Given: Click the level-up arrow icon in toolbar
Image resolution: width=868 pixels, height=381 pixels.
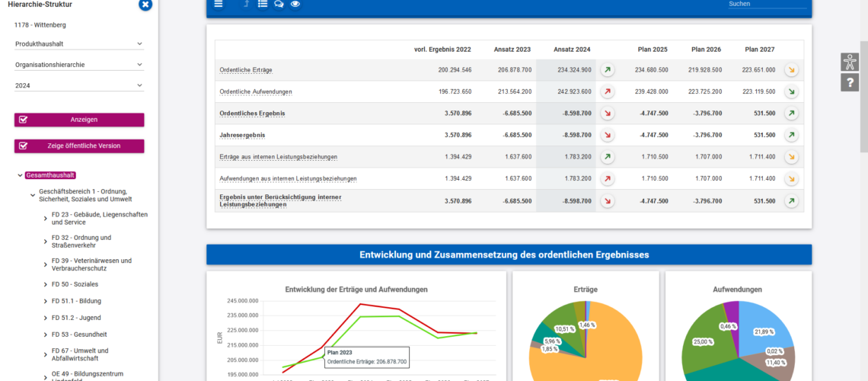Looking at the screenshot, I should [x=247, y=4].
